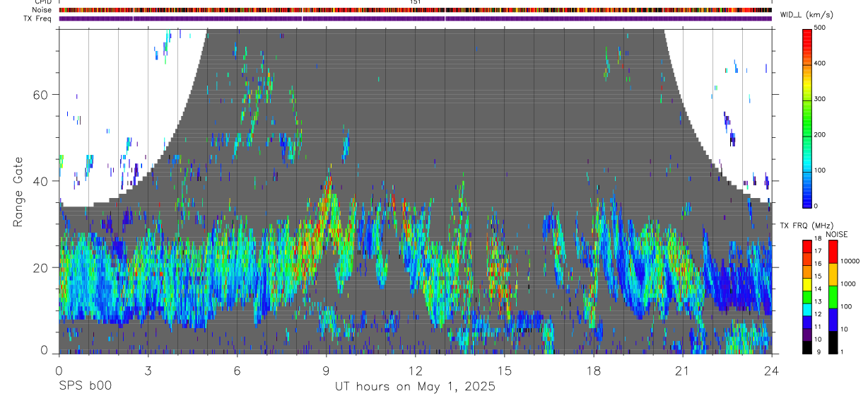Click the '14' value in TX FRQ legend
Image resolution: width=868 pixels, height=401 pixels.
coord(818,289)
